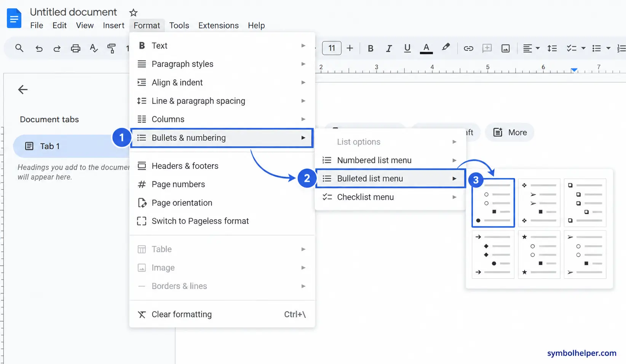Select Tab 1 in Document tabs
Viewport: 626px width, 364px height.
point(72,146)
